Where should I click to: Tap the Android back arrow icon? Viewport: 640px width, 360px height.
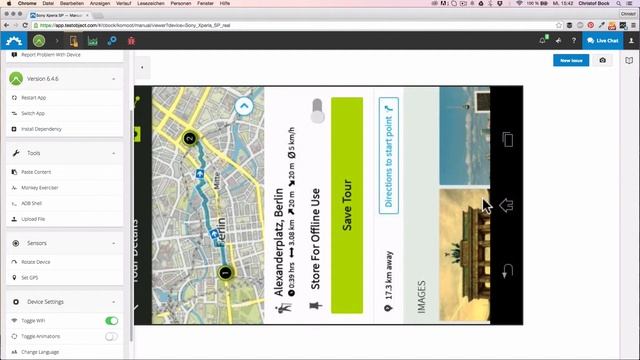507,271
